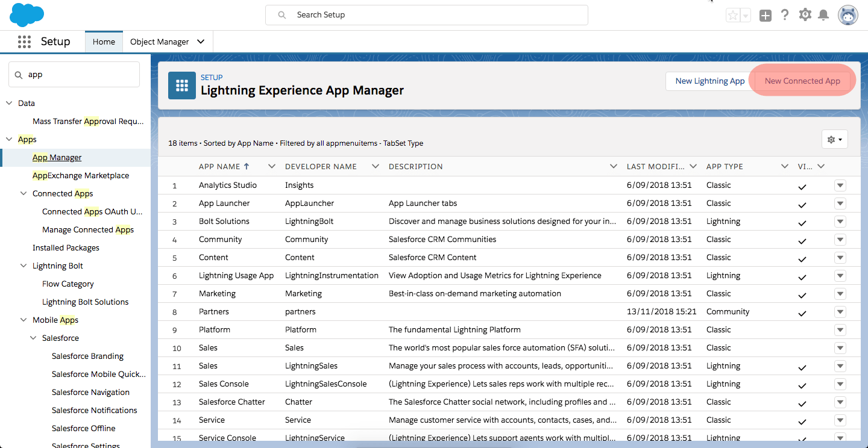Open Setup gear icon in the header
The width and height of the screenshot is (868, 448).
click(x=805, y=14)
